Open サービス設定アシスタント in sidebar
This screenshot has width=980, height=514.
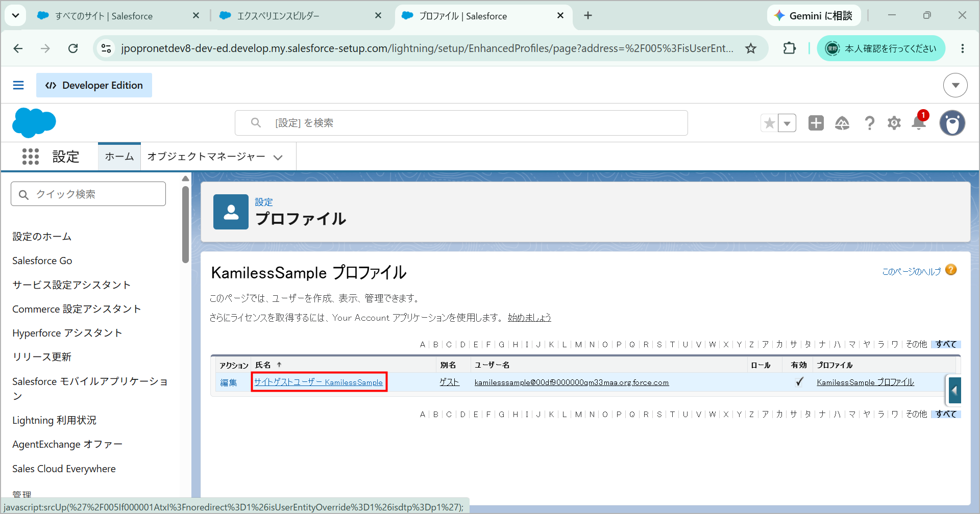[71, 285]
